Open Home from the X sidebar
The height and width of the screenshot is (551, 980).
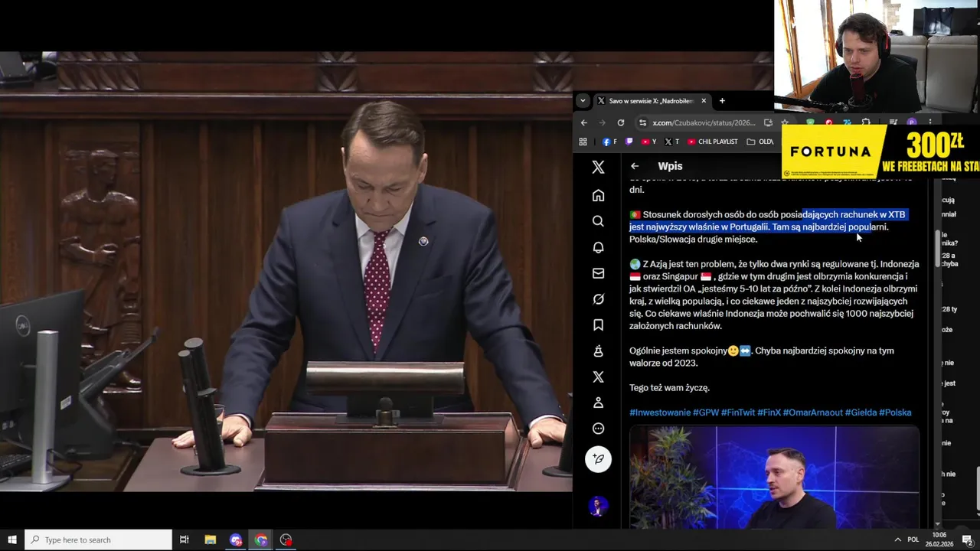click(x=598, y=195)
